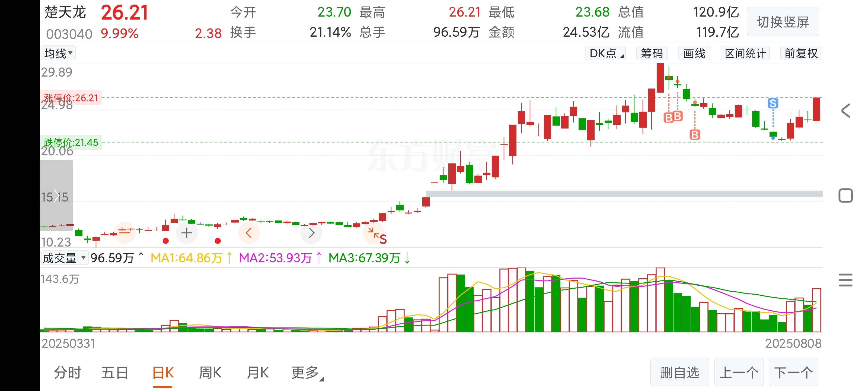Expand the gray side panel handle
This screenshot has height=391, width=868.
[x=57, y=195]
